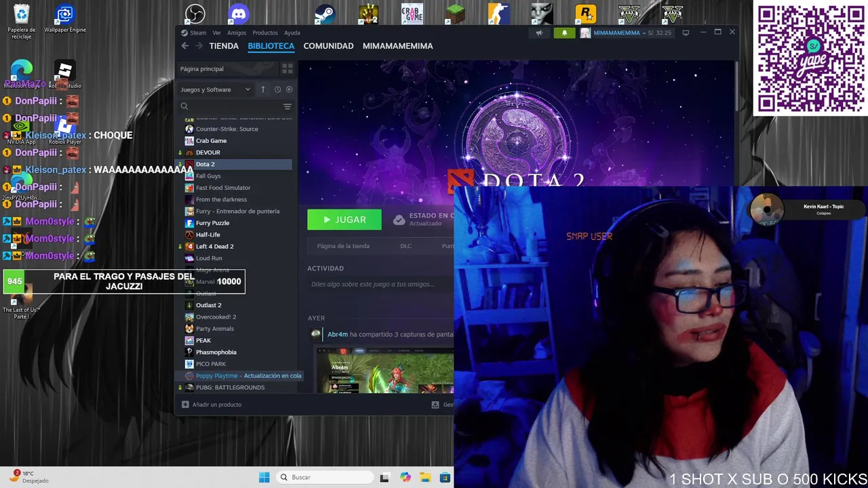Open Steam announcements megaphone button
Image resolution: width=868 pixels, height=488 pixels.
tap(539, 33)
